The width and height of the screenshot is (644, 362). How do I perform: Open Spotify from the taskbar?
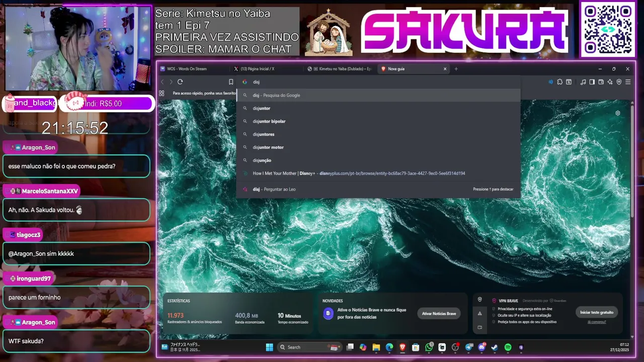(x=508, y=347)
